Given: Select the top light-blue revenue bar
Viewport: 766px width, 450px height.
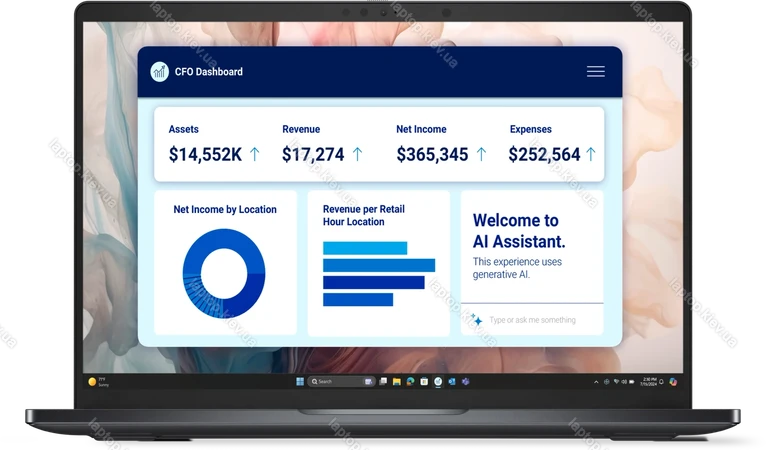Looking at the screenshot, I should click(x=364, y=248).
